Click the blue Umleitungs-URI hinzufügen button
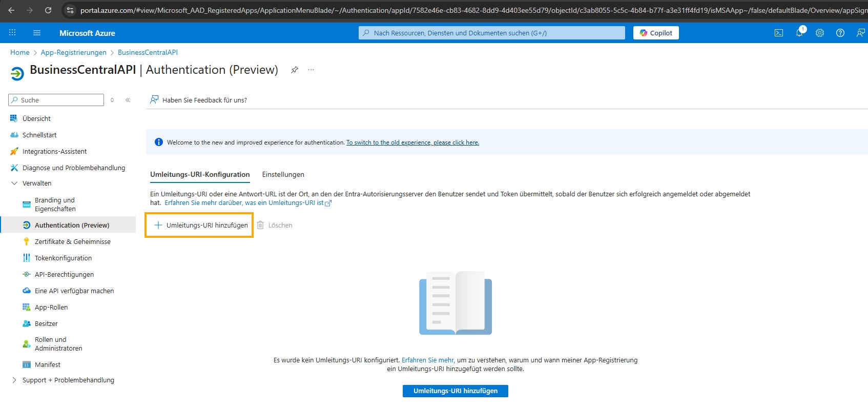This screenshot has width=868, height=408. 456,391
